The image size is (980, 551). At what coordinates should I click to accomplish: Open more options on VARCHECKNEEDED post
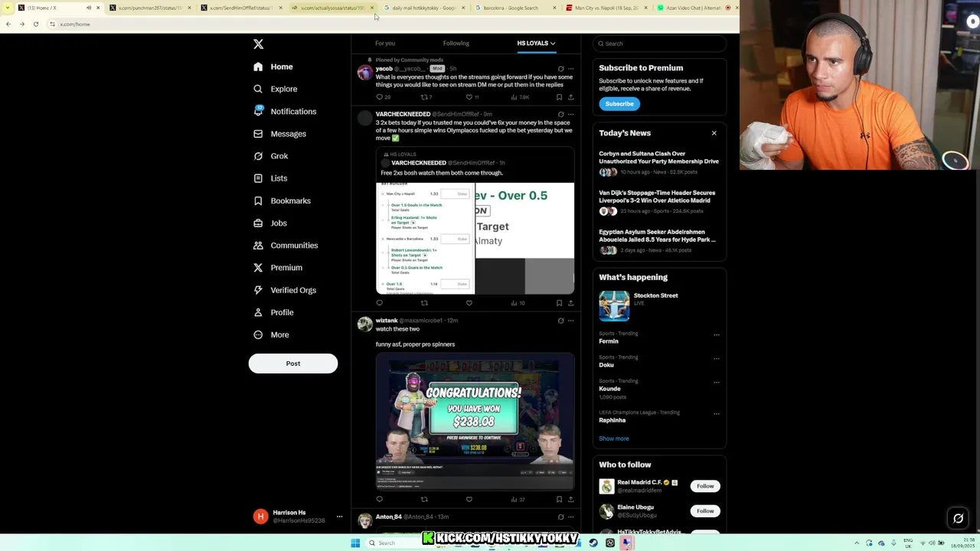coord(570,114)
